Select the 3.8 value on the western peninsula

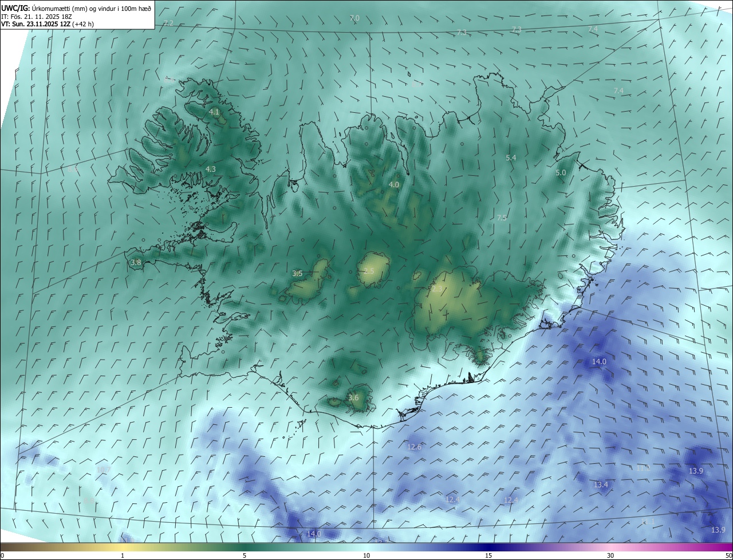pyautogui.click(x=136, y=262)
